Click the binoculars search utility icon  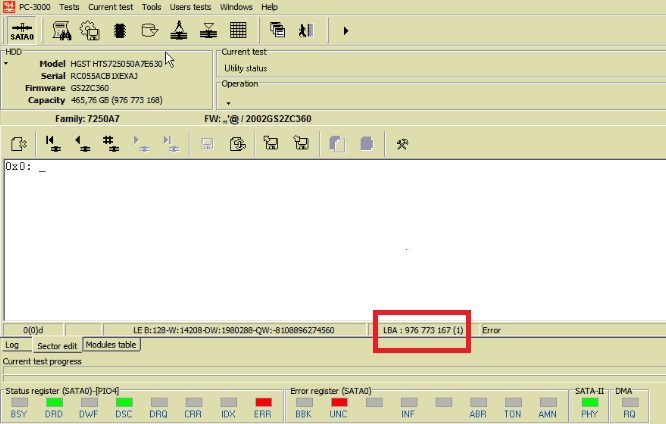[x=62, y=31]
